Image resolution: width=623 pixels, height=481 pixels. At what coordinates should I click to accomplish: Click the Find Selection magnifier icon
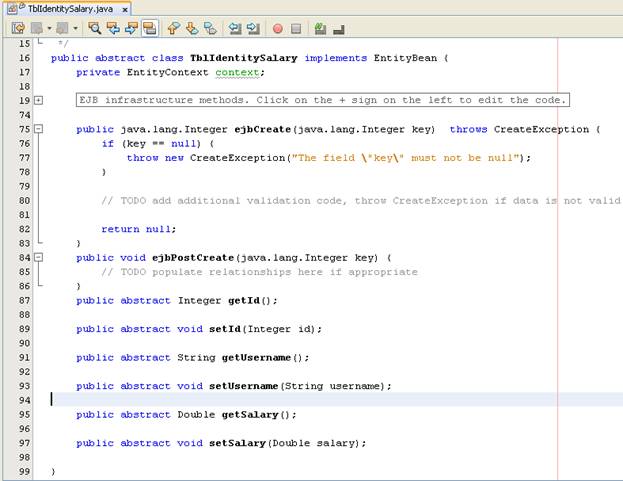click(x=95, y=28)
